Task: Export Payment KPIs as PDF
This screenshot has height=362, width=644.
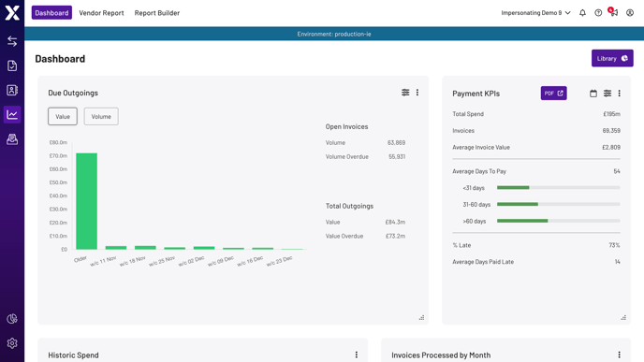Action: (x=553, y=94)
